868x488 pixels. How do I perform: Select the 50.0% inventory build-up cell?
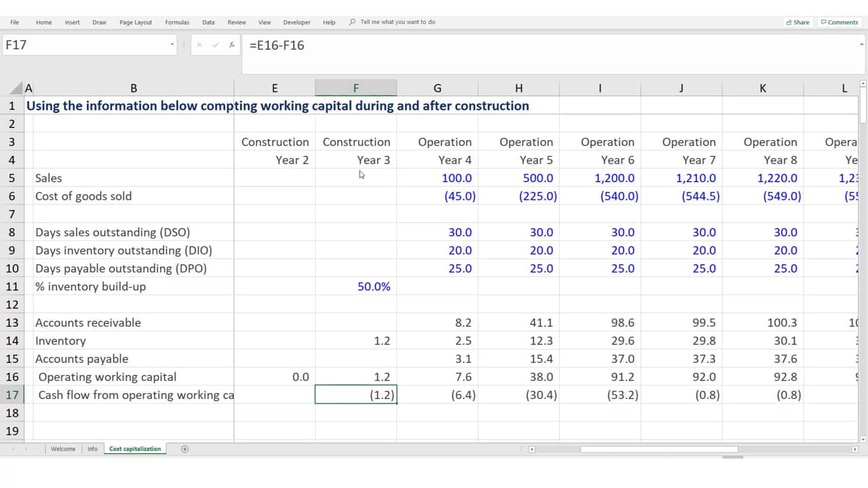pos(356,286)
